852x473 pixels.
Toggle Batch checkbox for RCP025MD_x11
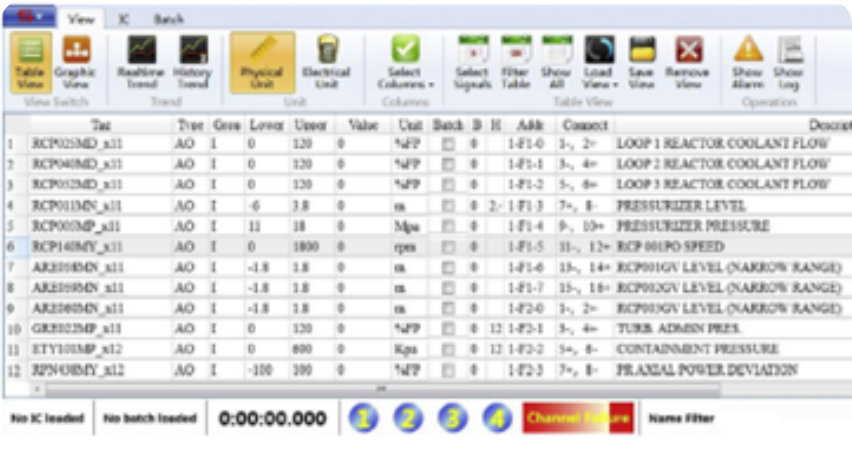coord(447,144)
